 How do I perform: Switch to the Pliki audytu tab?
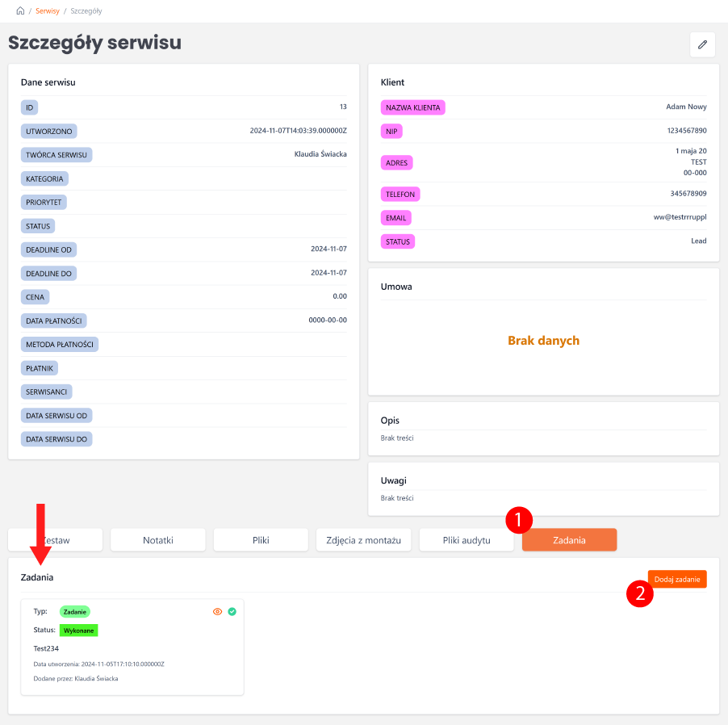click(x=467, y=540)
